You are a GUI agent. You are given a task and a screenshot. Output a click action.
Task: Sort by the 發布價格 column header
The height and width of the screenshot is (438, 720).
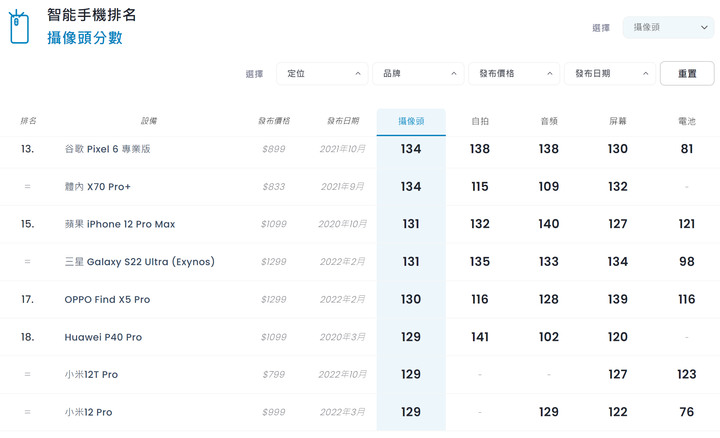274,121
